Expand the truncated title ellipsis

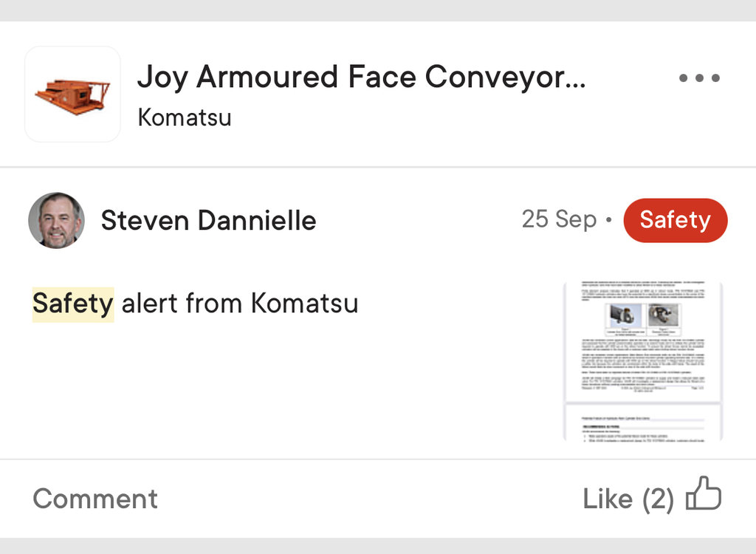574,78
